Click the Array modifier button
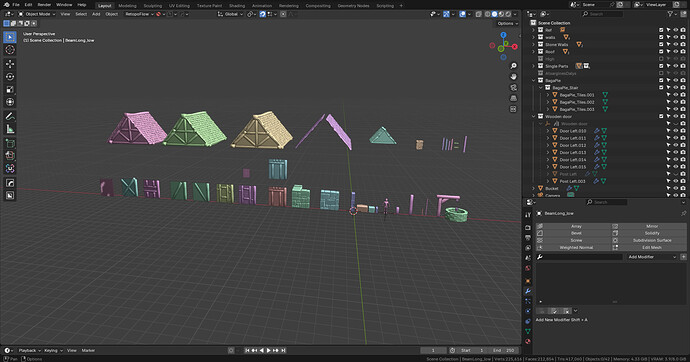The width and height of the screenshot is (690, 362). point(573,226)
